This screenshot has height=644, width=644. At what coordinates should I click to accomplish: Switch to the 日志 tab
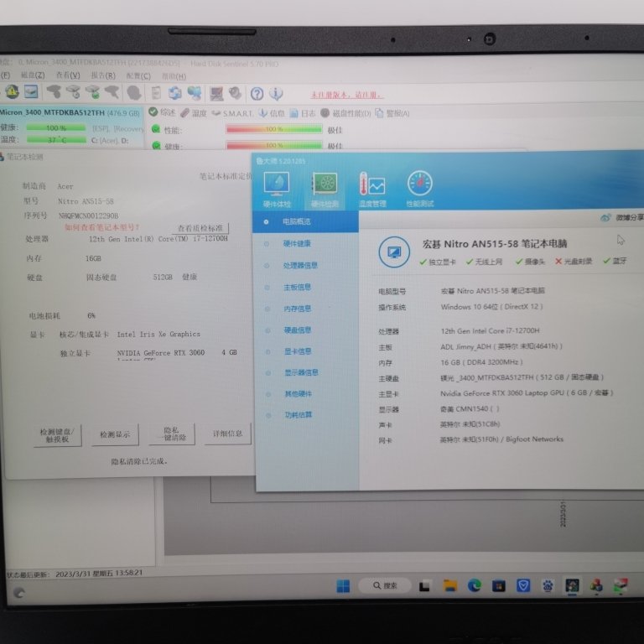pyautogui.click(x=303, y=113)
